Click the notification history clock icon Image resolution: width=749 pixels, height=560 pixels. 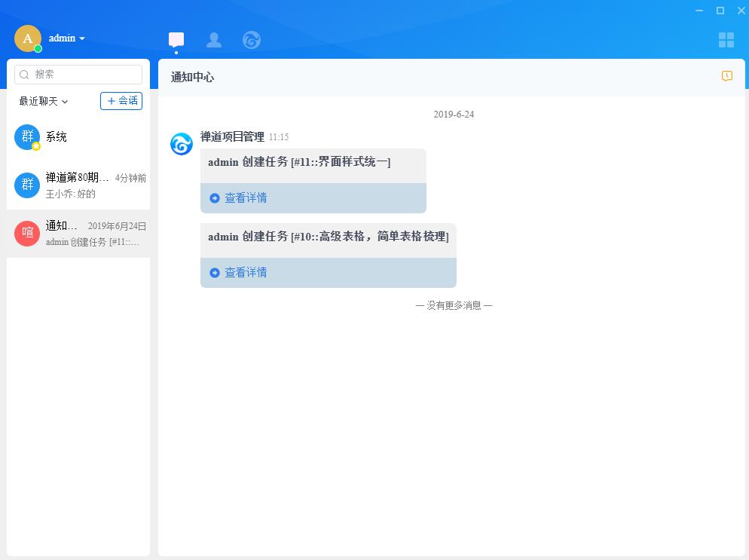click(x=727, y=76)
